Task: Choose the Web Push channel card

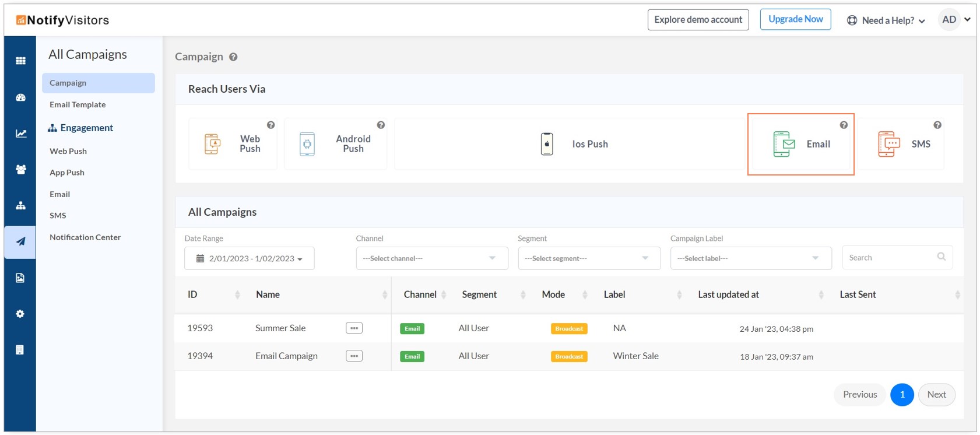Action: (233, 144)
